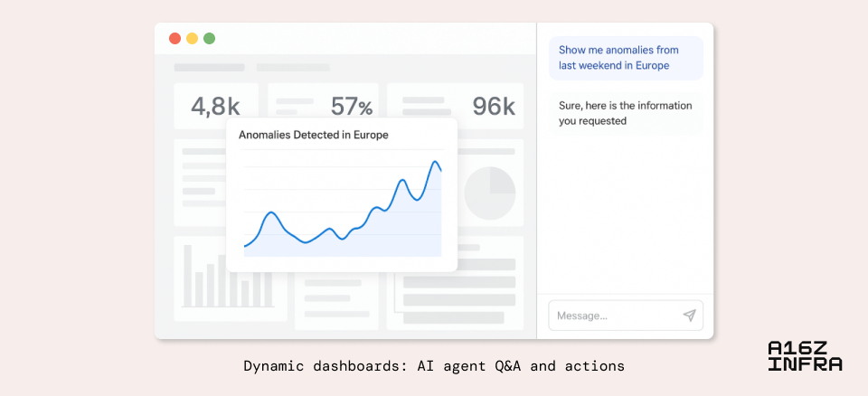Select the 4,8k metric card
The width and height of the screenshot is (868, 396).
215,107
